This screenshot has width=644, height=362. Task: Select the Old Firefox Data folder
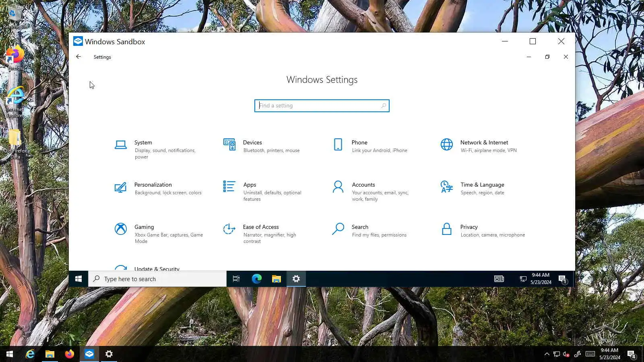click(x=15, y=144)
